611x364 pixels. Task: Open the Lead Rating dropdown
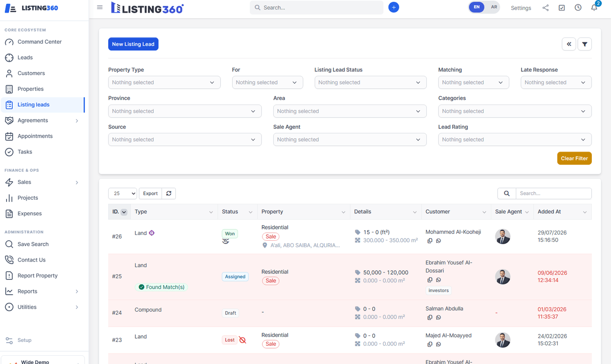click(x=515, y=139)
